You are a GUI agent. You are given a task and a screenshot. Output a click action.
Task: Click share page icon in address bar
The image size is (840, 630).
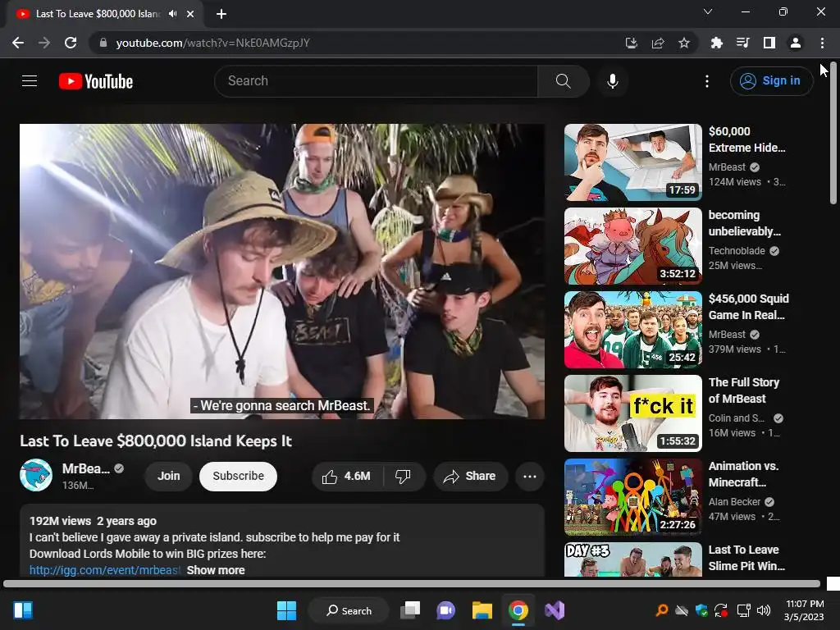[658, 43]
